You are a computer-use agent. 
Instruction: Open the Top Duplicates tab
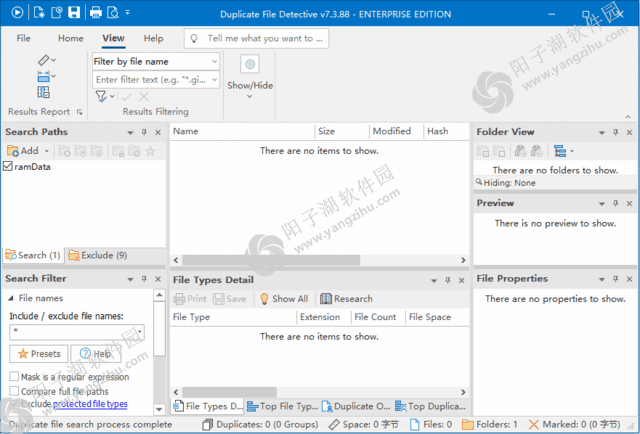tap(430, 406)
